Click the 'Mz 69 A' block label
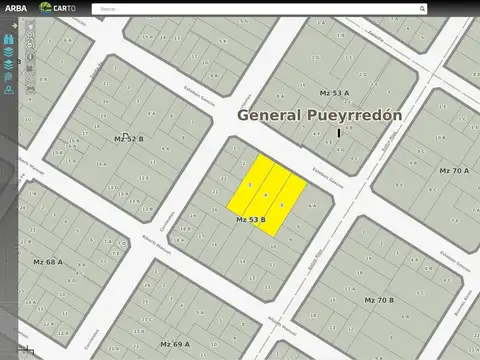Viewport: 480px width, 360px height. [x=175, y=344]
